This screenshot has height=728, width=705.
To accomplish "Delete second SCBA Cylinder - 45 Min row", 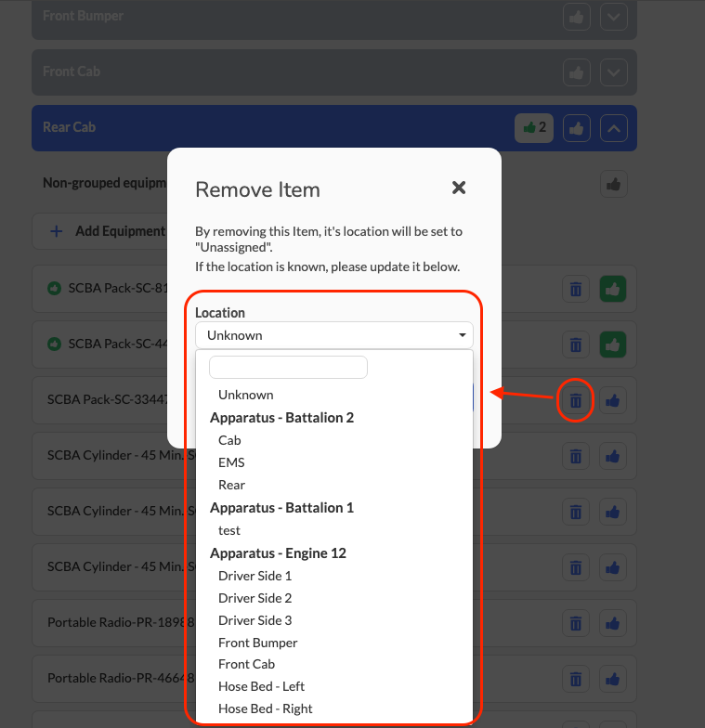I will click(x=576, y=513).
